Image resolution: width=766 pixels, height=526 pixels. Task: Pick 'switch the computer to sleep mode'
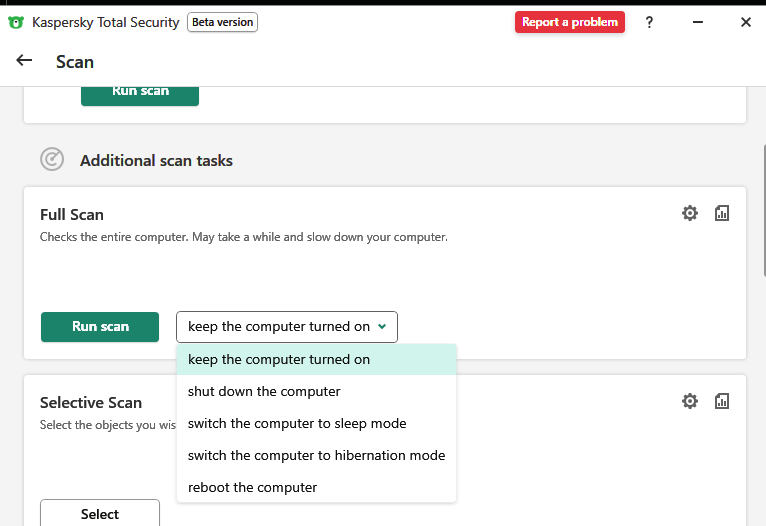pos(297,424)
